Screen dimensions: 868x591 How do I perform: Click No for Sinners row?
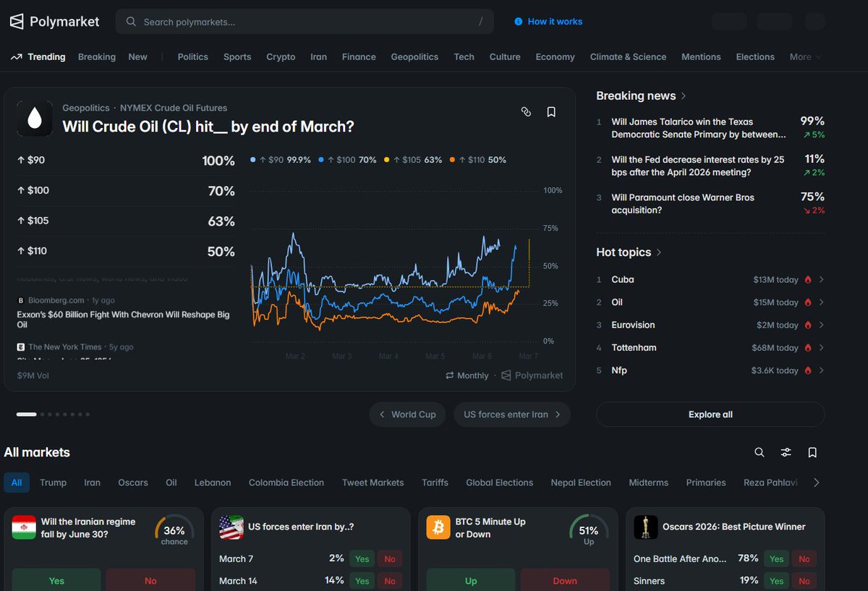804,581
